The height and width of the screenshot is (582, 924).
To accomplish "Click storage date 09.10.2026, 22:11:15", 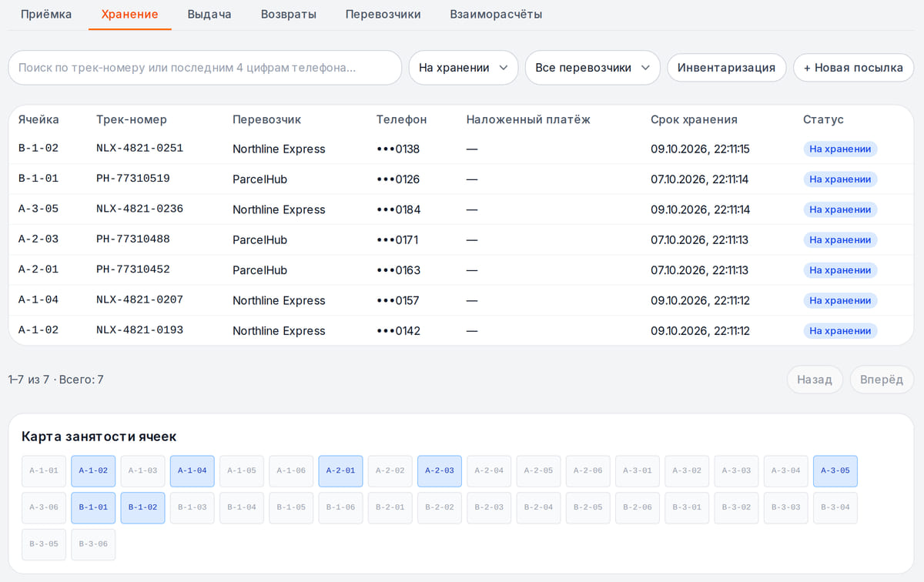I will pos(700,149).
